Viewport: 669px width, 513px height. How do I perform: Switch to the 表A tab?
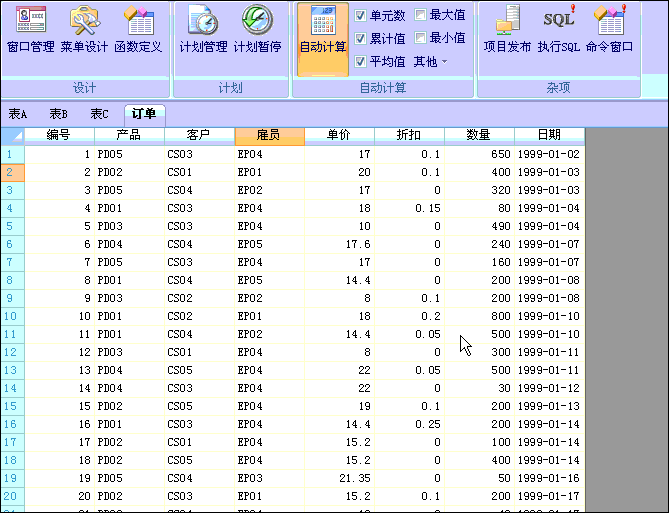click(x=18, y=114)
